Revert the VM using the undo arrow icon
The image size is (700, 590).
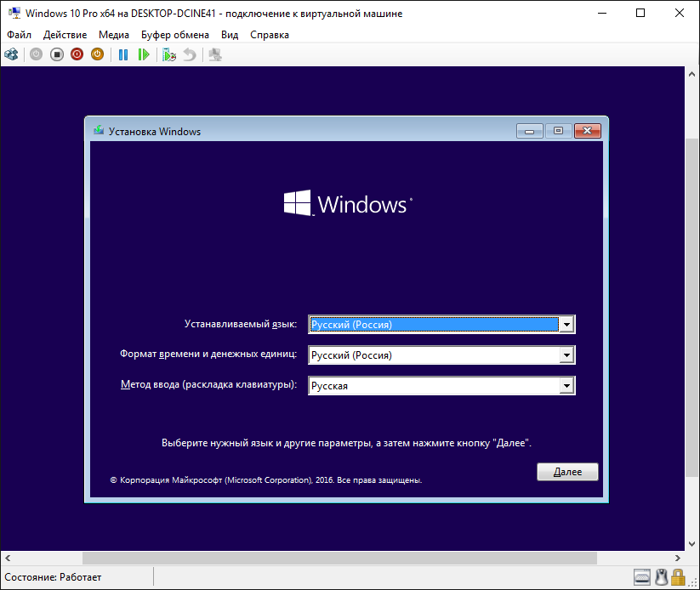[190, 54]
